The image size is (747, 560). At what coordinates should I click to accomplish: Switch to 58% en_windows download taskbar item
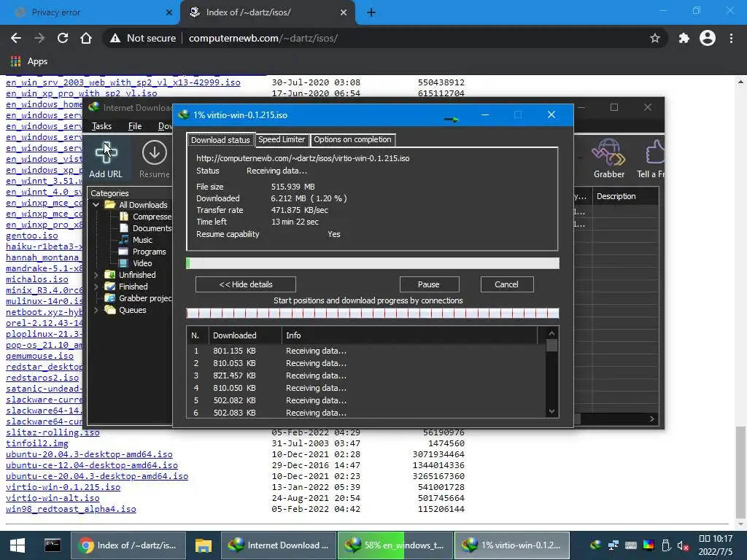click(395, 545)
